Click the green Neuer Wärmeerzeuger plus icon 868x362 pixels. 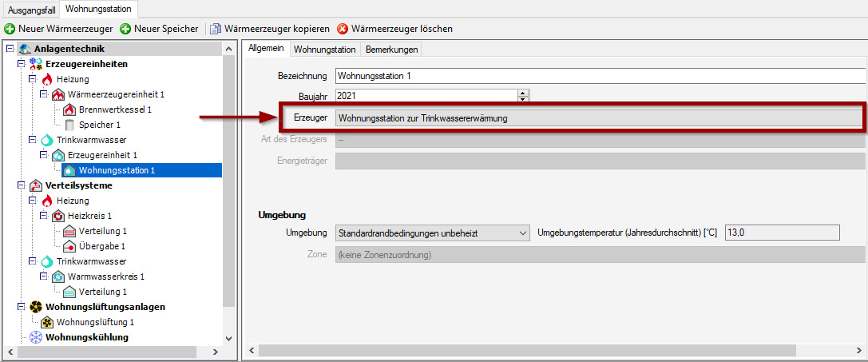point(10,29)
